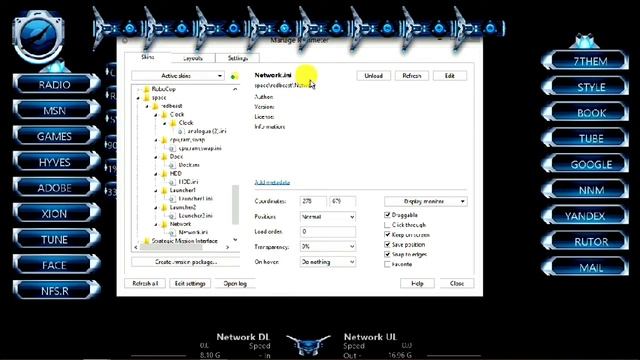
Task: Click the Add metadata link
Action: 272,182
